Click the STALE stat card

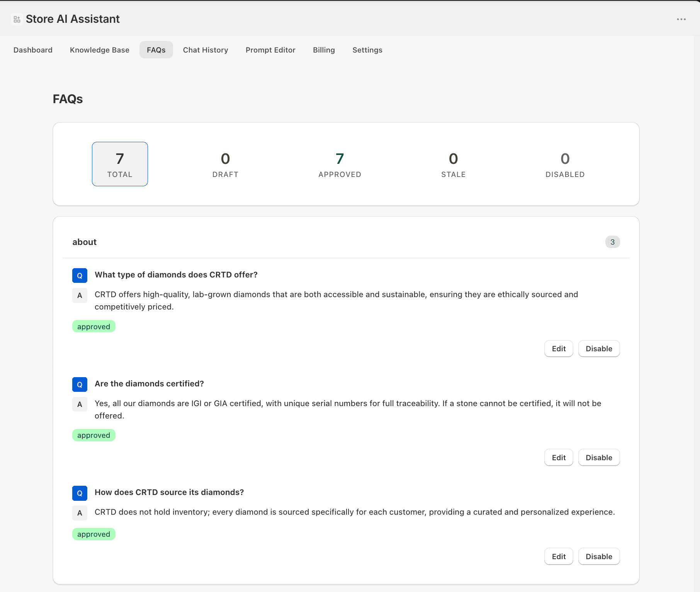(453, 164)
